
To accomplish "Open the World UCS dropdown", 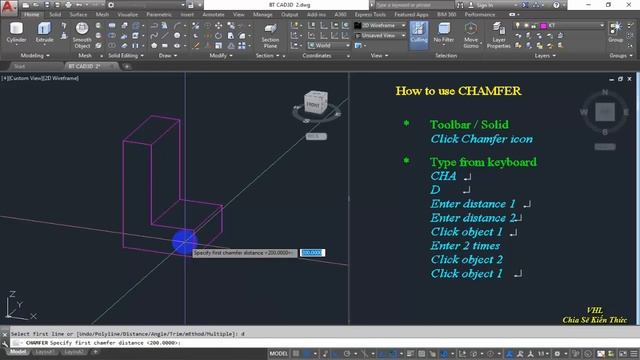I will (x=329, y=45).
